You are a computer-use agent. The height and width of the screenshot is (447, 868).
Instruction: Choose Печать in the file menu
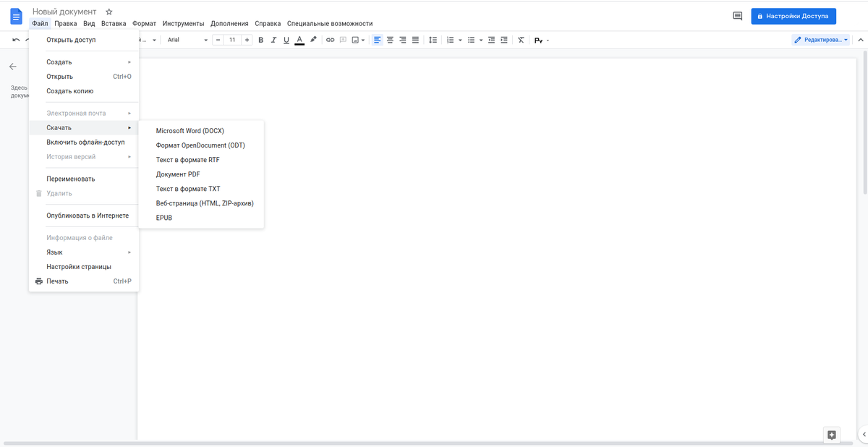83,281
